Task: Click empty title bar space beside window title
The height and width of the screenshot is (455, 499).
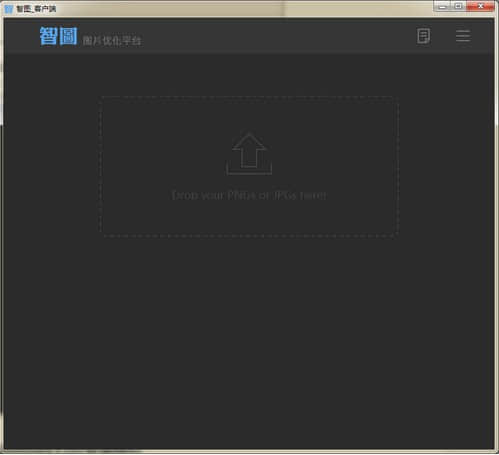Action: pos(233,9)
